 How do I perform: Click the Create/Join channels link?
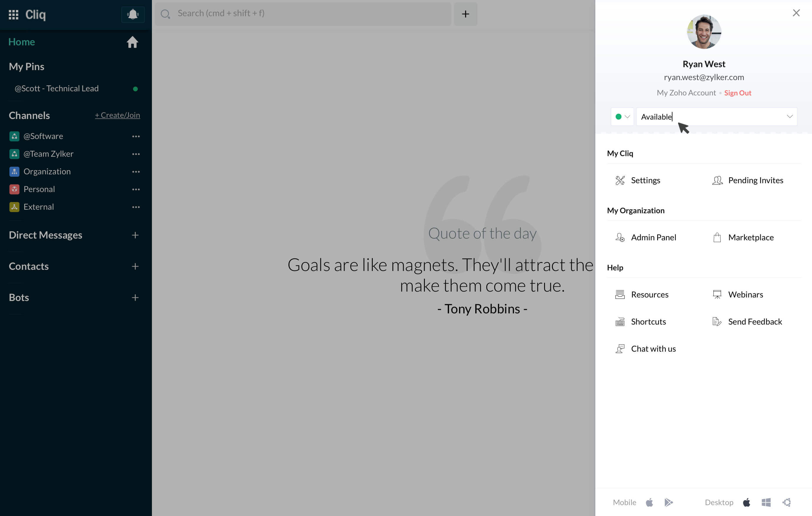117,115
